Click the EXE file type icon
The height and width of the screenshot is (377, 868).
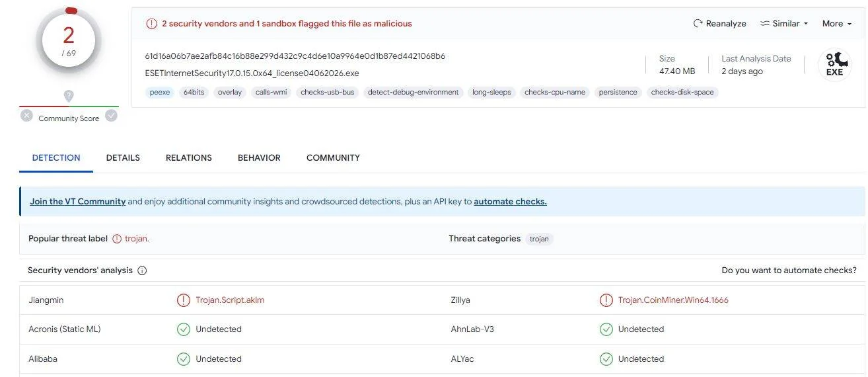[x=835, y=64]
